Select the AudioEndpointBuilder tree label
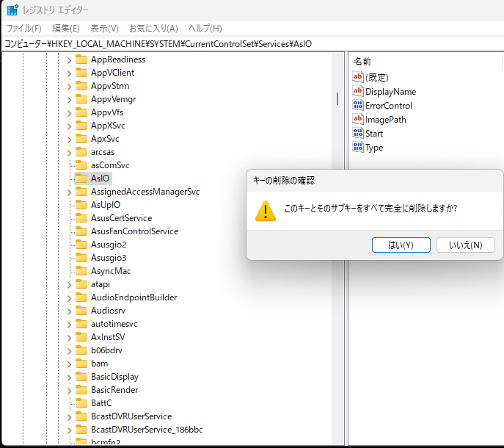The width and height of the screenshot is (504, 448). click(x=134, y=297)
